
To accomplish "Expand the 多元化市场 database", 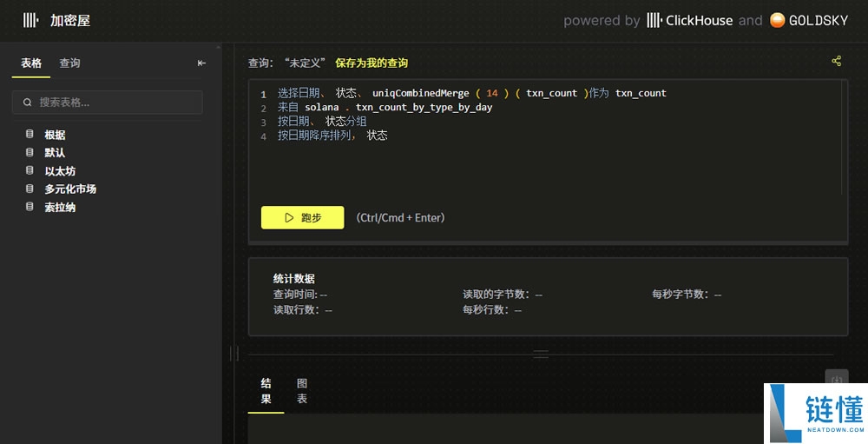I will (x=69, y=189).
